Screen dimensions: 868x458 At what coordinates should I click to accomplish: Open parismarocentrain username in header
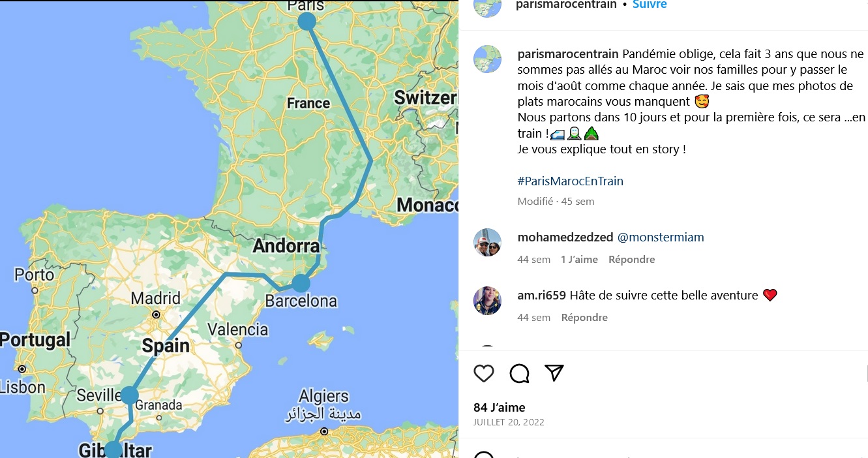[x=566, y=5]
